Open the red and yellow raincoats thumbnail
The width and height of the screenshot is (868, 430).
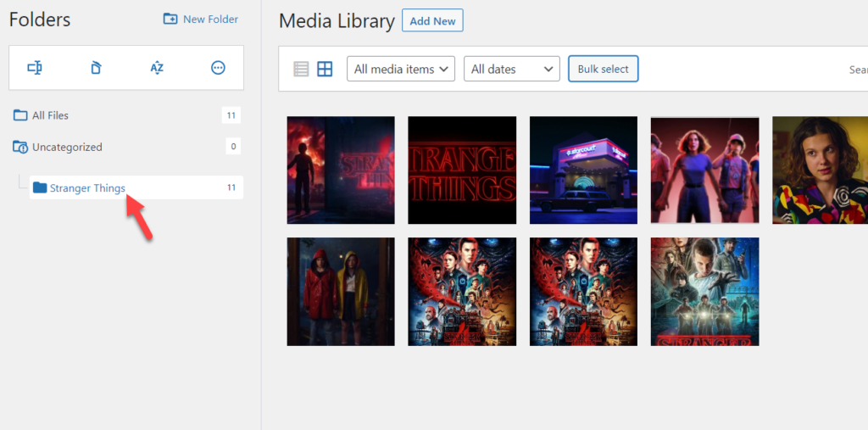341,292
